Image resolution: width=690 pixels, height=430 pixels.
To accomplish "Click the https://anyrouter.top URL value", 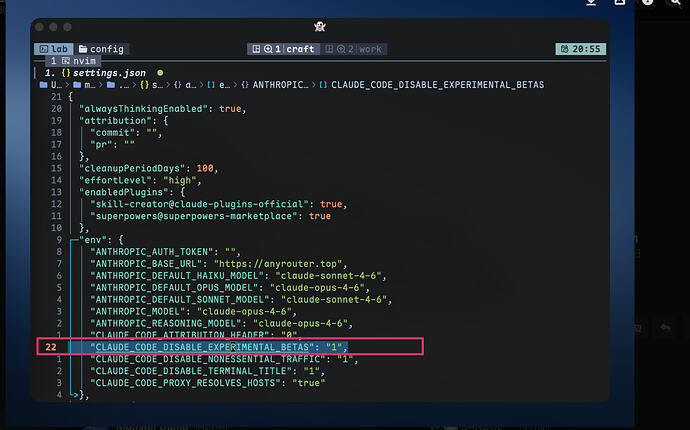I will click(x=278, y=264).
